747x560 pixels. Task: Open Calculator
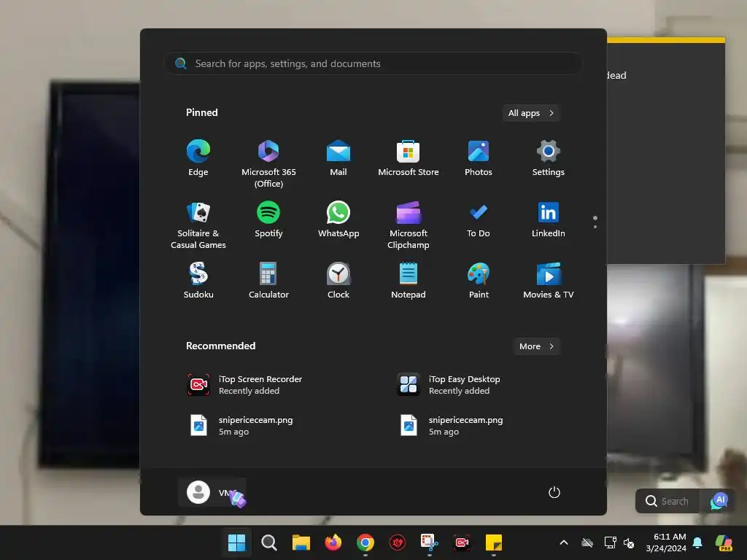[x=268, y=281]
